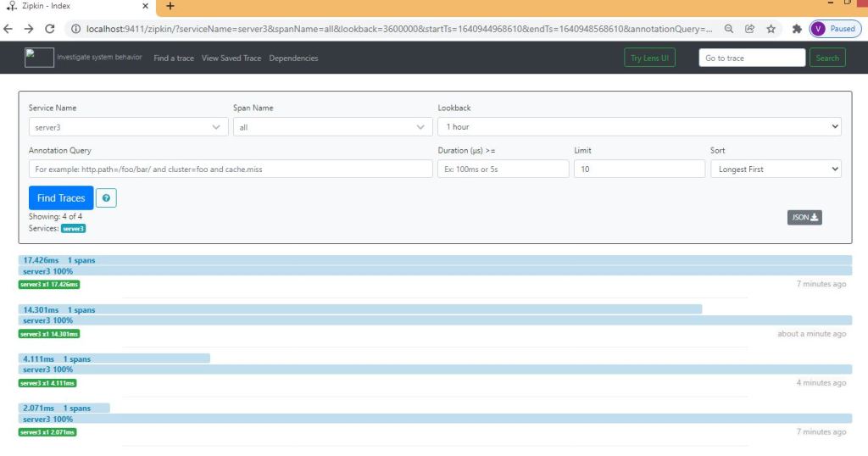
Task: Select the 17.426ms trace bar
Action: [435, 260]
